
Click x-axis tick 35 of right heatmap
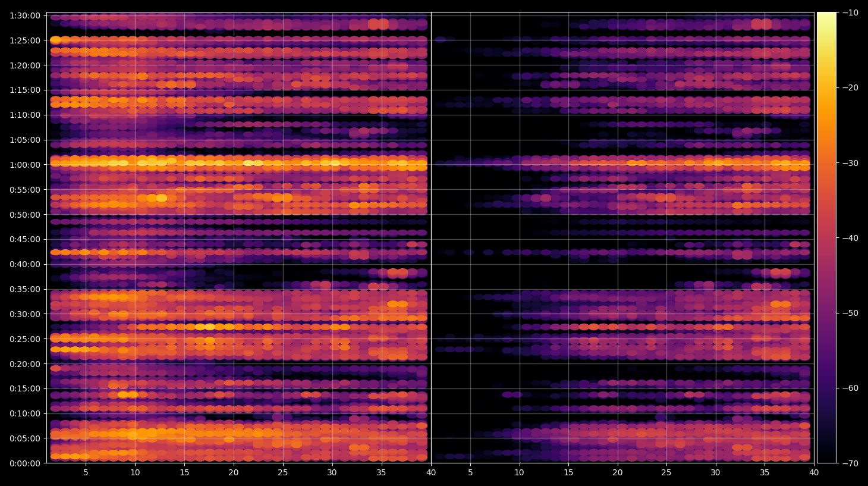765,473
